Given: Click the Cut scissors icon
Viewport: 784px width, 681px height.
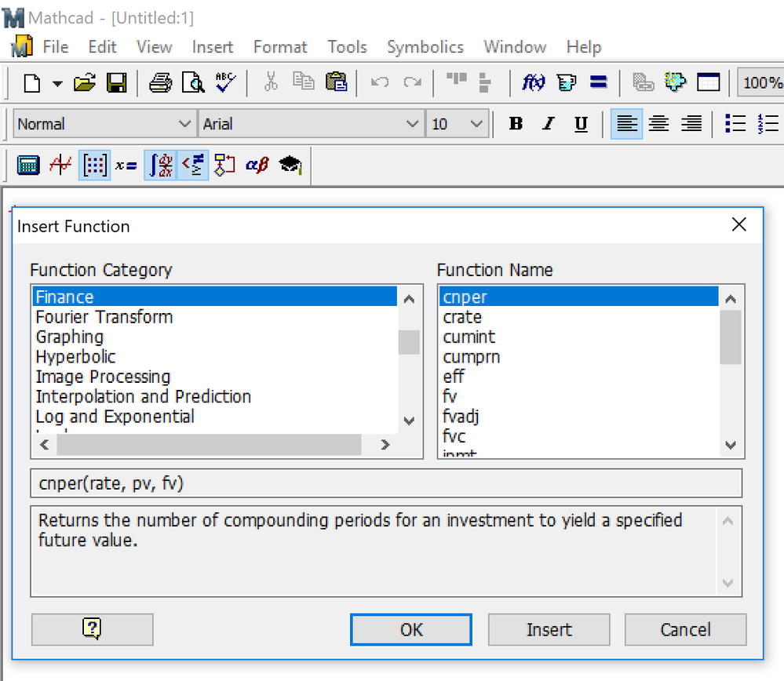Looking at the screenshot, I should click(271, 82).
